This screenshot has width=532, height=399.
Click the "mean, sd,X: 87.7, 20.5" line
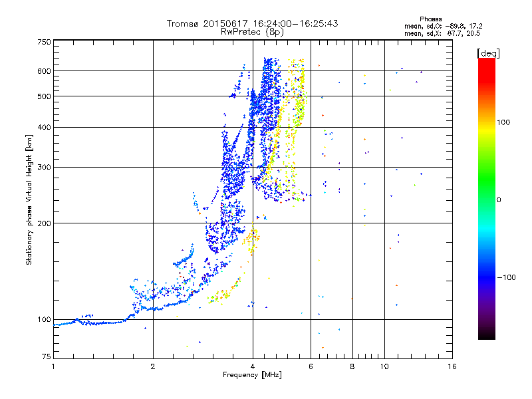click(442, 33)
